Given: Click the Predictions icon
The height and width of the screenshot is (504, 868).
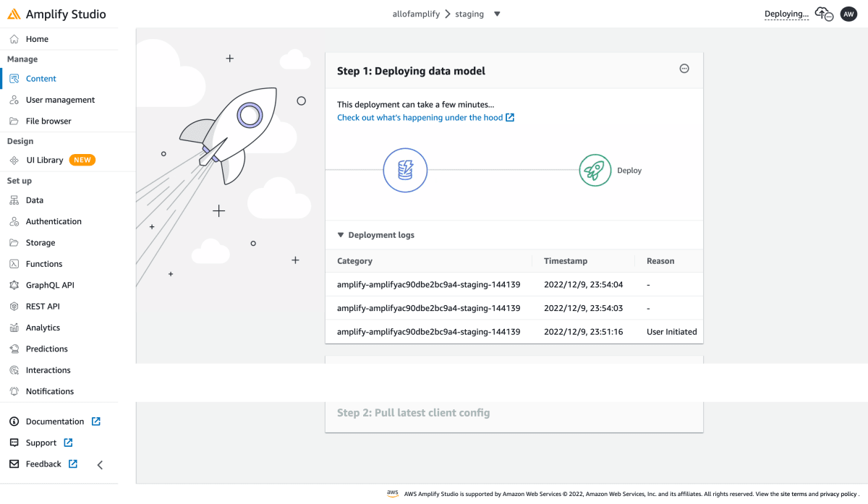Looking at the screenshot, I should pos(14,349).
